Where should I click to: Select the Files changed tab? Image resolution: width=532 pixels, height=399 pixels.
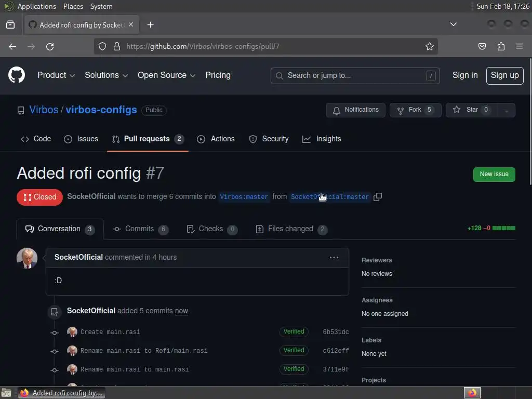pos(291,229)
